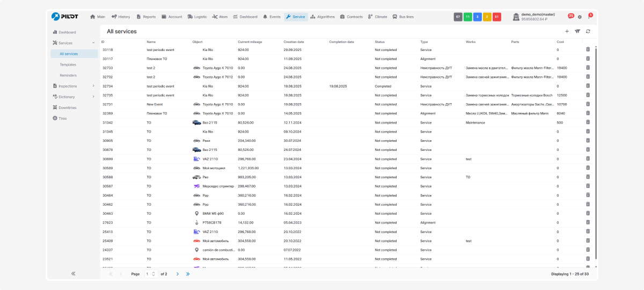Go to the next page arrow

tap(178, 274)
